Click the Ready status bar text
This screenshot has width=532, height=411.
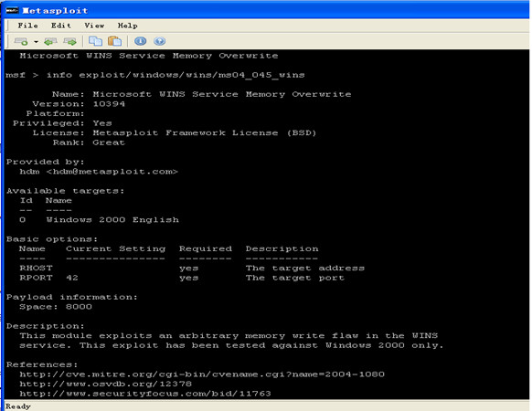(18, 406)
